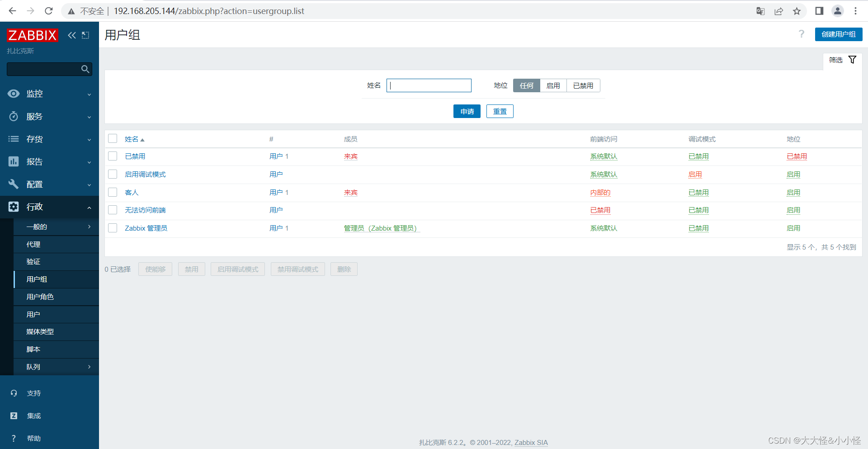Select 启用 status filter option

(553, 85)
